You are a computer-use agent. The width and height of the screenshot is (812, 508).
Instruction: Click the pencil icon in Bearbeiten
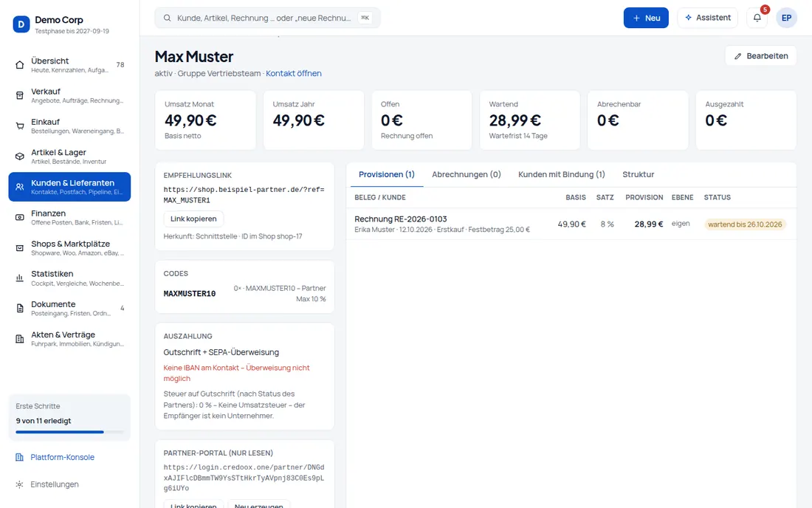coord(738,56)
